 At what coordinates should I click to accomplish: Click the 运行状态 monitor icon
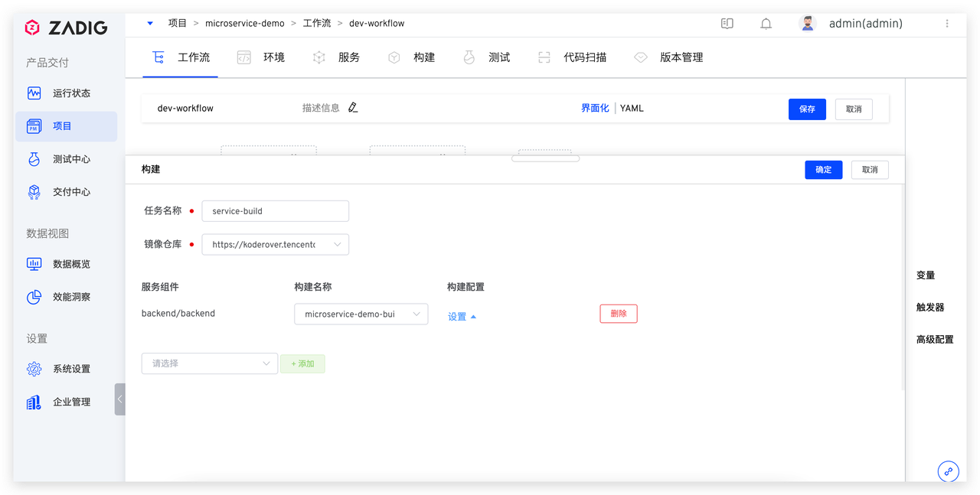34,93
